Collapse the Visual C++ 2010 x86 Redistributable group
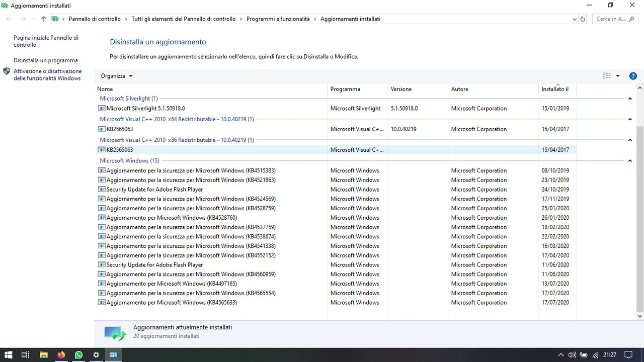 [x=630, y=140]
